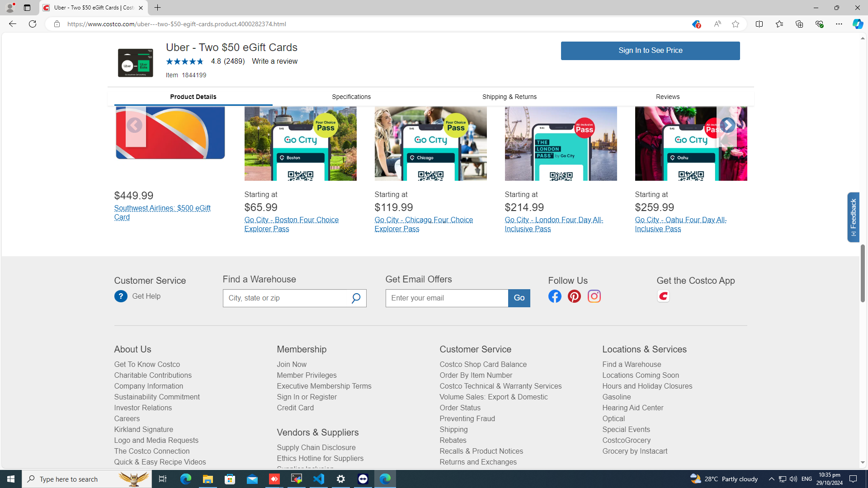Switch to Product Details tab
The height and width of the screenshot is (488, 868).
tap(193, 97)
